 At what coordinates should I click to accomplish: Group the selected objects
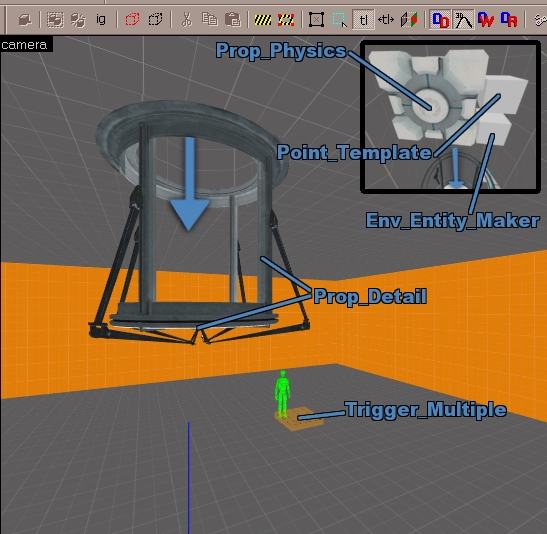pos(55,20)
